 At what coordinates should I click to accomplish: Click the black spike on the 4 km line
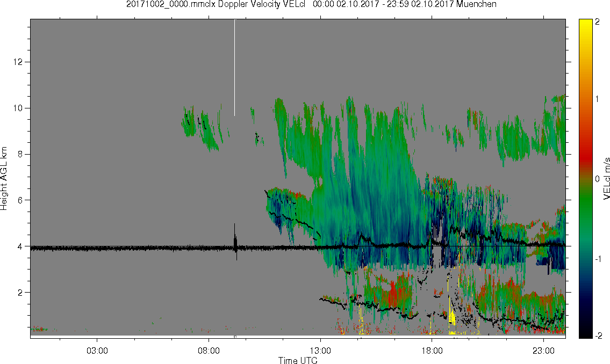point(235,242)
